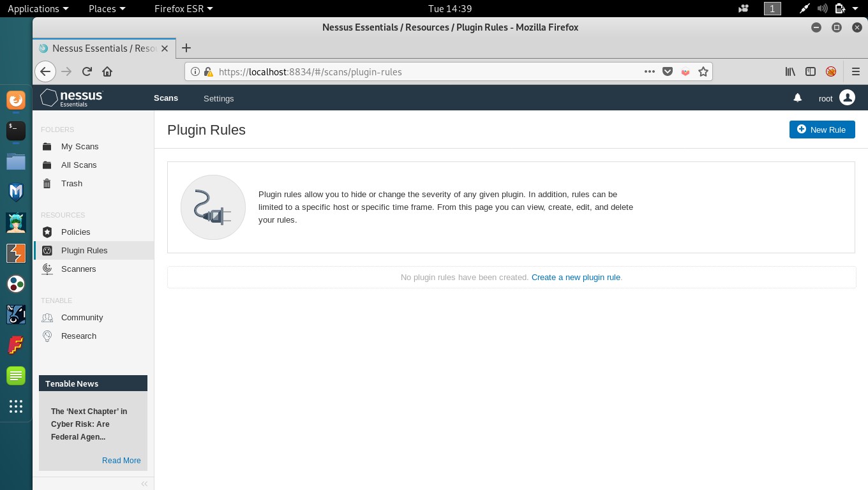
Task: Launch Burp Suite from the dock
Action: tap(16, 253)
